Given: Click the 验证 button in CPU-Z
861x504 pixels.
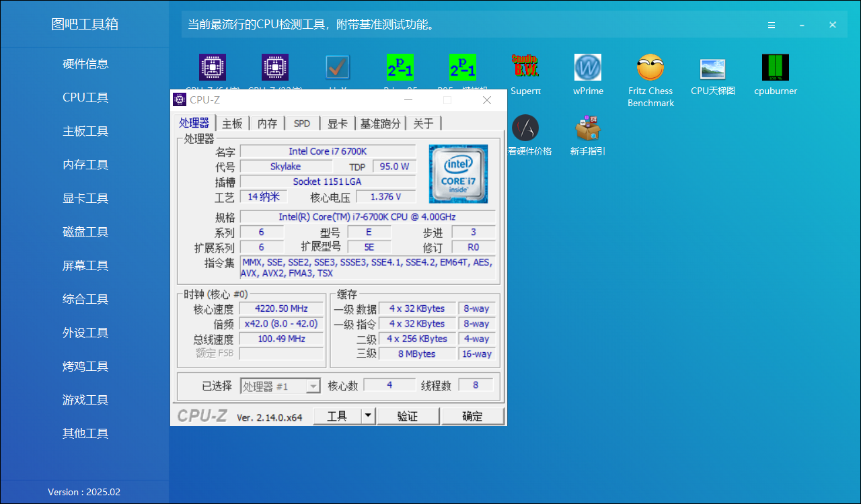Looking at the screenshot, I should tap(408, 416).
